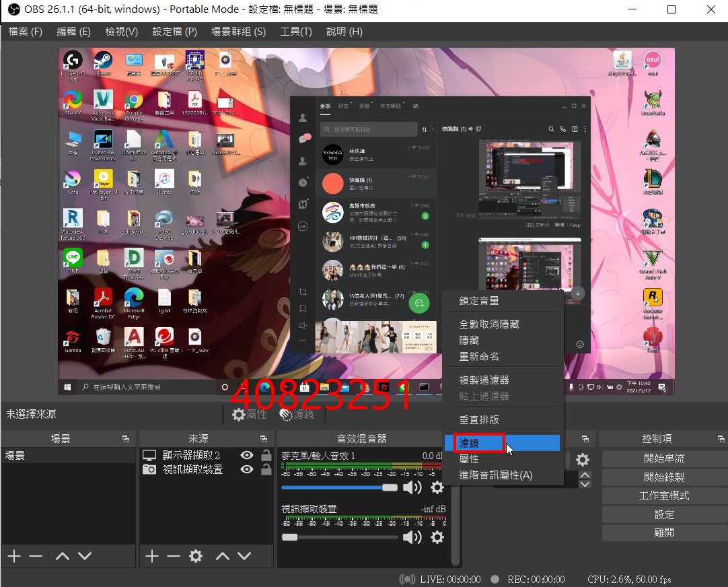Image resolution: width=728 pixels, height=587 pixels.
Task: Open 編輯 (E) menu
Action: 73,32
